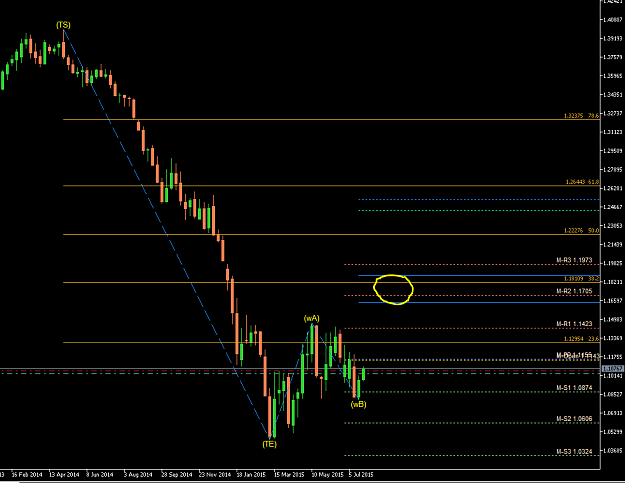Viewport: 625px width, 483px height.
Task: Click the M-R1 1.1423 pivot label
Action: (x=574, y=324)
